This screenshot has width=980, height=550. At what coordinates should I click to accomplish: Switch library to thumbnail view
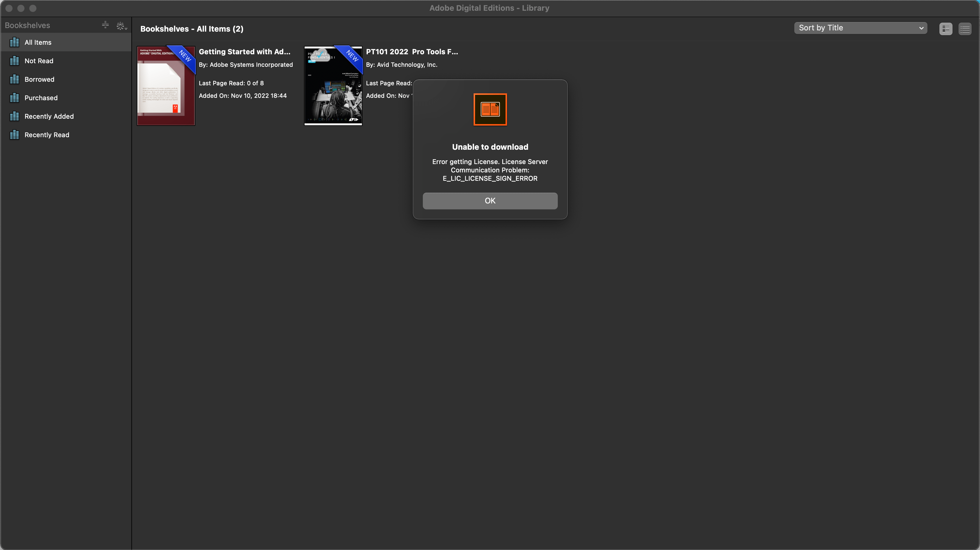[946, 29]
